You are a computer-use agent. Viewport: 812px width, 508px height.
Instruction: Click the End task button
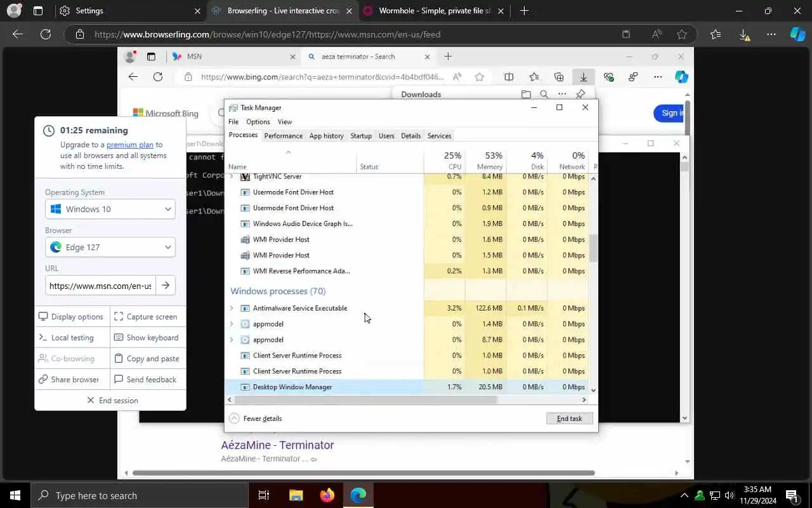[x=569, y=418]
